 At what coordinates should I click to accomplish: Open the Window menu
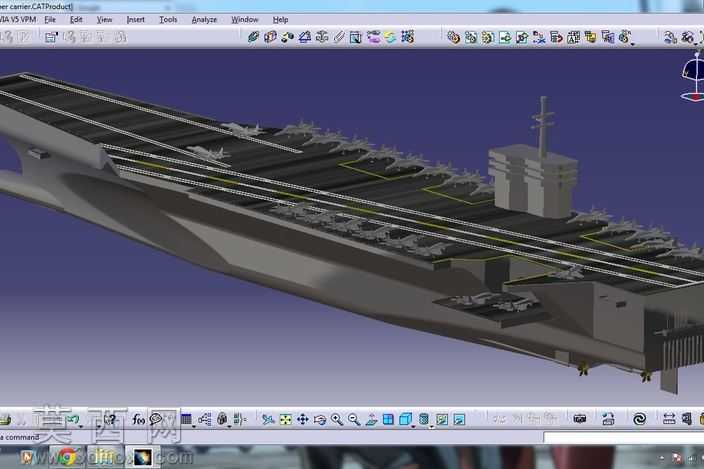coord(245,20)
